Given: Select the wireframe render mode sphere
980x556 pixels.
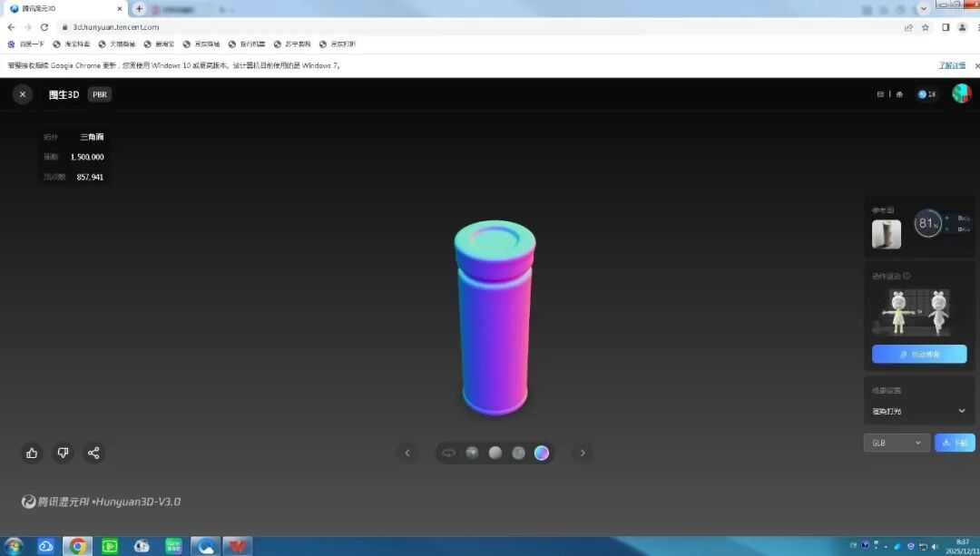Looking at the screenshot, I should pyautogui.click(x=518, y=453).
